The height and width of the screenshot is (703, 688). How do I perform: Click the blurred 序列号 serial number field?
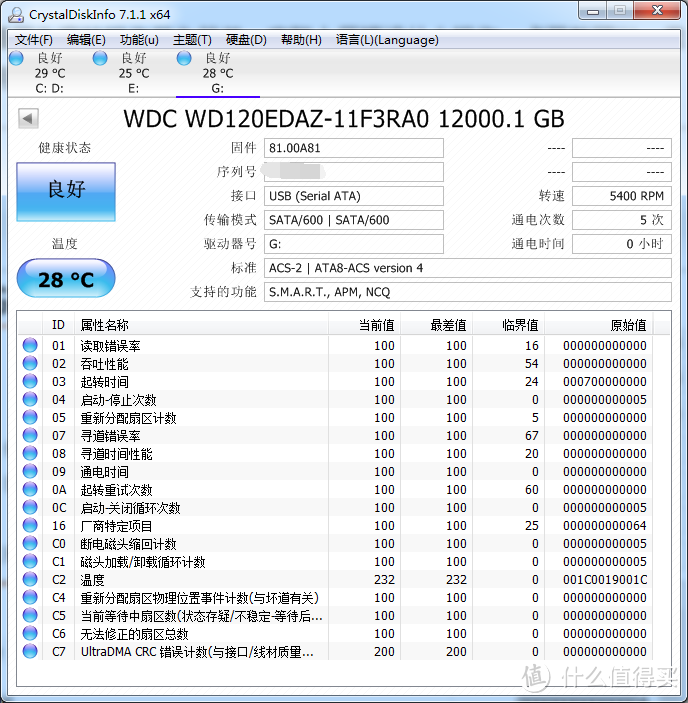[354, 172]
